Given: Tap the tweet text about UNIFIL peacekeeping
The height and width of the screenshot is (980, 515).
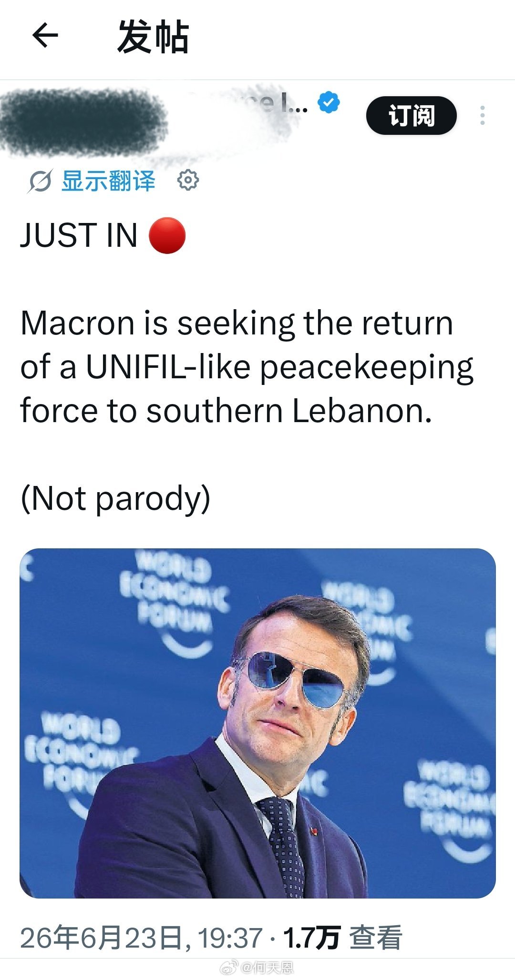Looking at the screenshot, I should click(x=247, y=367).
